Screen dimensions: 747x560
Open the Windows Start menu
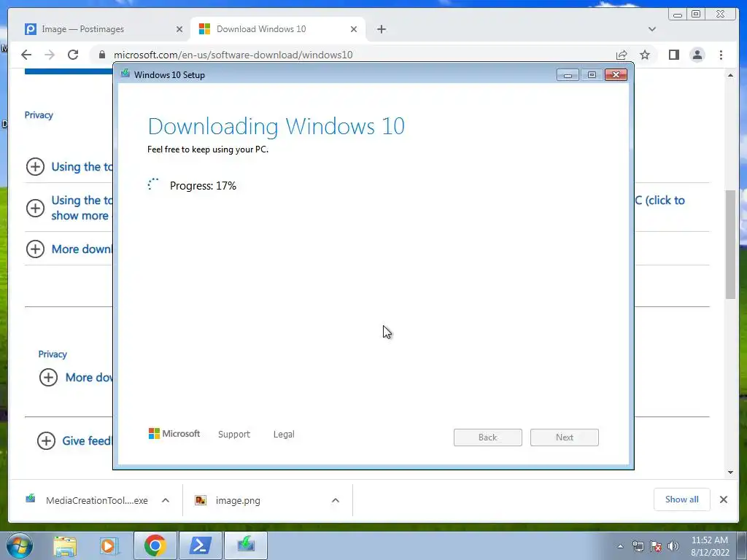click(x=19, y=545)
